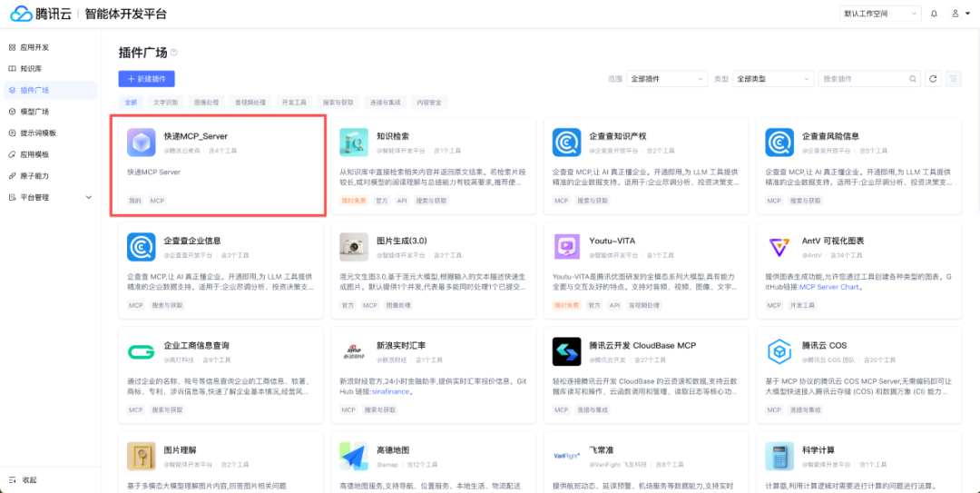Click the 图片生成(3.0) camera icon
The width and height of the screenshot is (980, 493).
354,247
